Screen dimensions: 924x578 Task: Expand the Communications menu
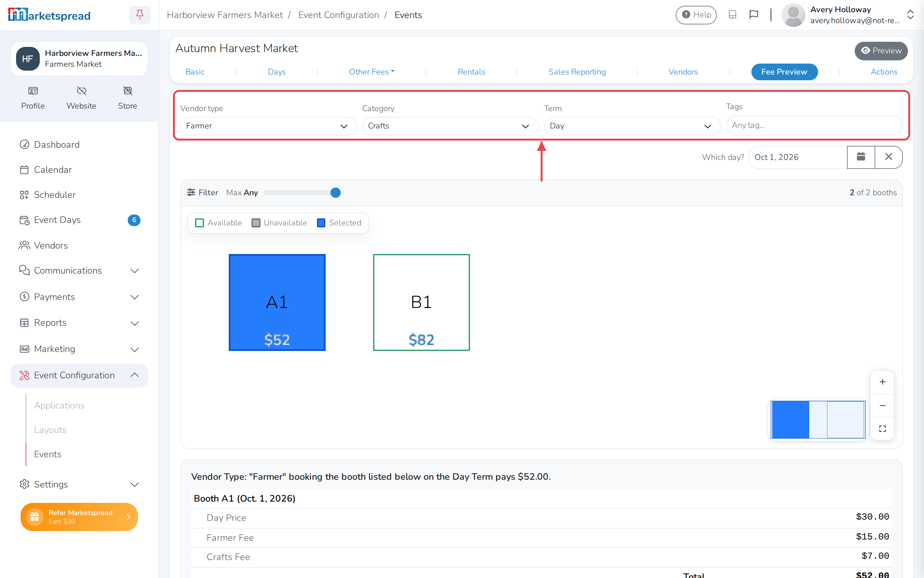[x=79, y=271]
